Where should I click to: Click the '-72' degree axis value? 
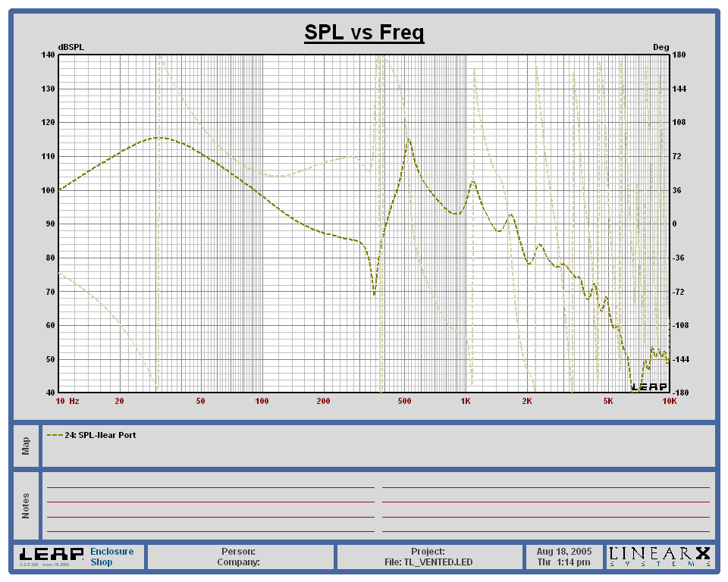pos(678,292)
